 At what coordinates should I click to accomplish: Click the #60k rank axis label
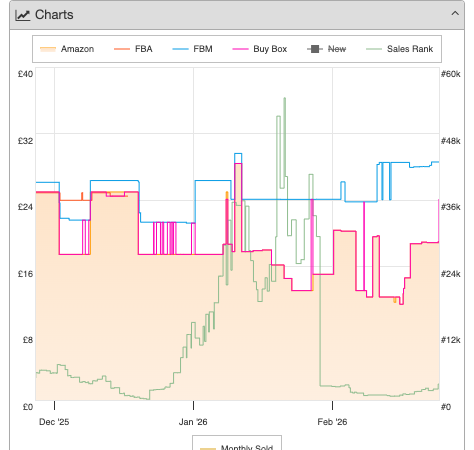(451, 74)
